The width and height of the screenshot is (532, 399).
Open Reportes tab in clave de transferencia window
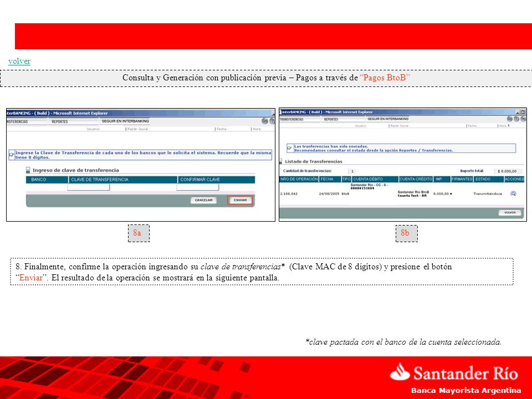60,121
